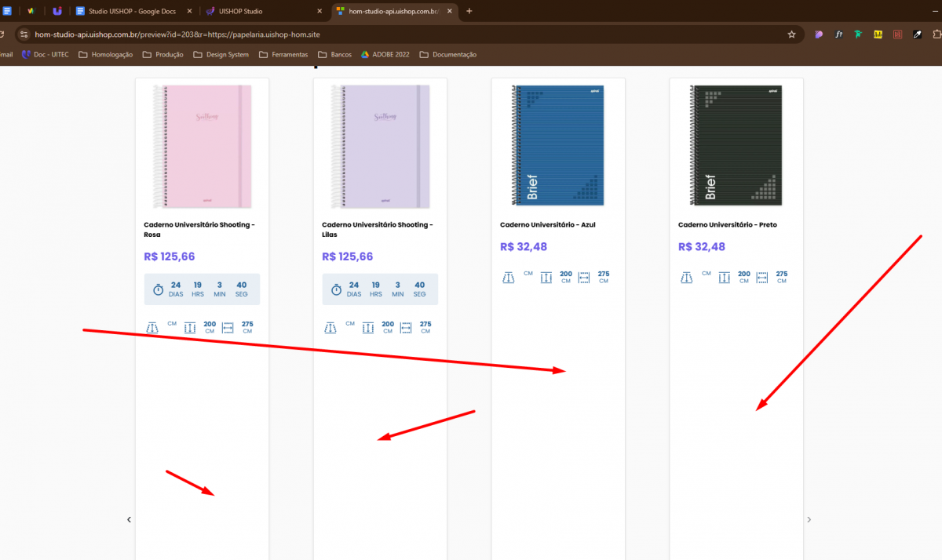Bookmark this page with the star icon
The height and width of the screenshot is (560, 942).
791,35
